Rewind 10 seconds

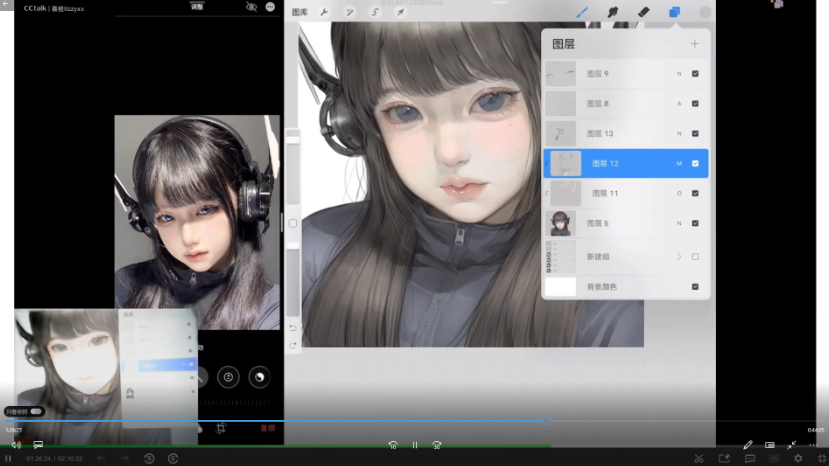[x=393, y=445]
